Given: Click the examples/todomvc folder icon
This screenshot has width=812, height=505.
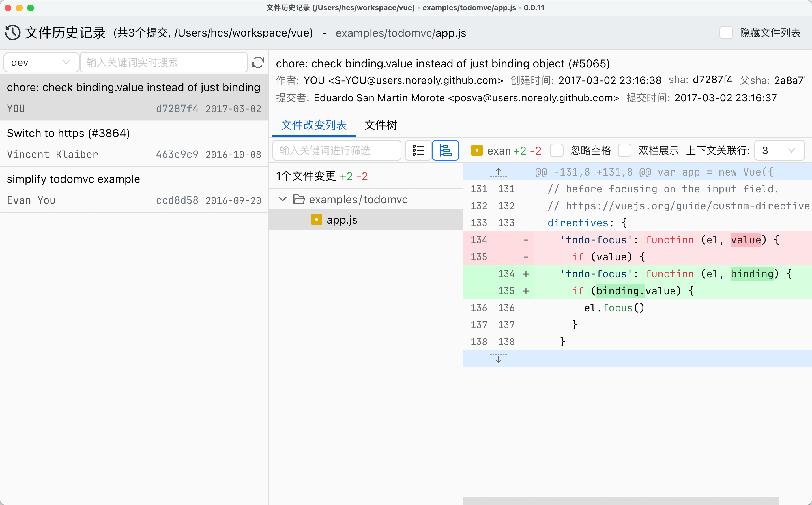Looking at the screenshot, I should [299, 199].
